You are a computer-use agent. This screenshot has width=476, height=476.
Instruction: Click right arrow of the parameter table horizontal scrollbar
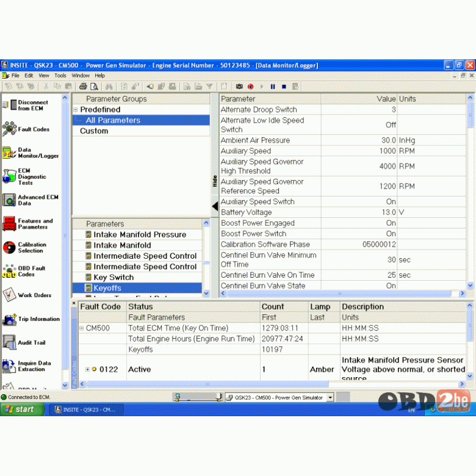(x=462, y=294)
